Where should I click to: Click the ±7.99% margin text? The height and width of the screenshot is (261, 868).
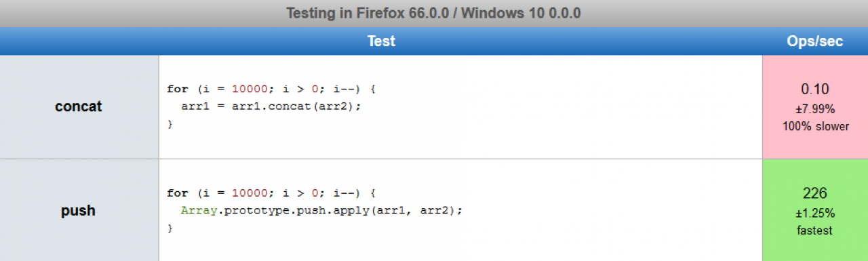point(815,109)
